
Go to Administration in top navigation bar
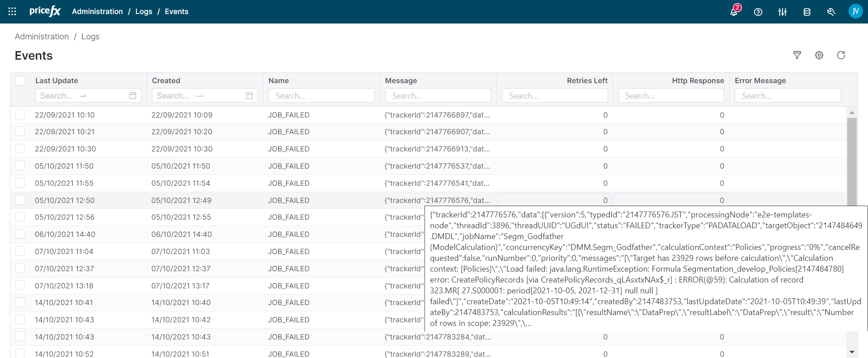tap(97, 12)
